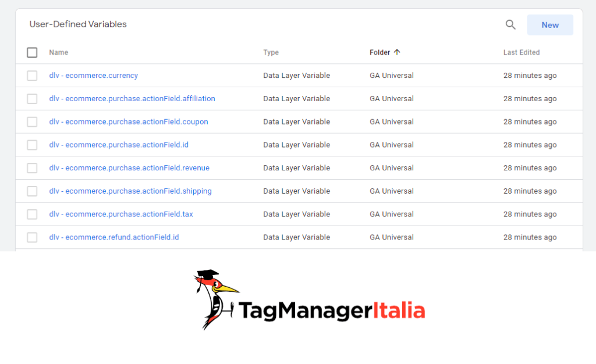The height and width of the screenshot is (364, 596).
Task: Open dlv - ecommerce.purchase.actionField.tax
Action: (121, 215)
